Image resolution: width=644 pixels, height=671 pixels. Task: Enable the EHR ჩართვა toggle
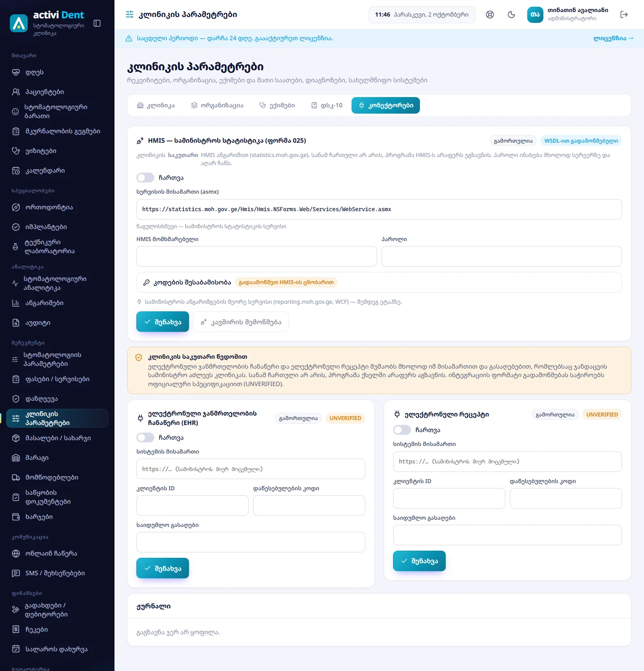click(145, 437)
